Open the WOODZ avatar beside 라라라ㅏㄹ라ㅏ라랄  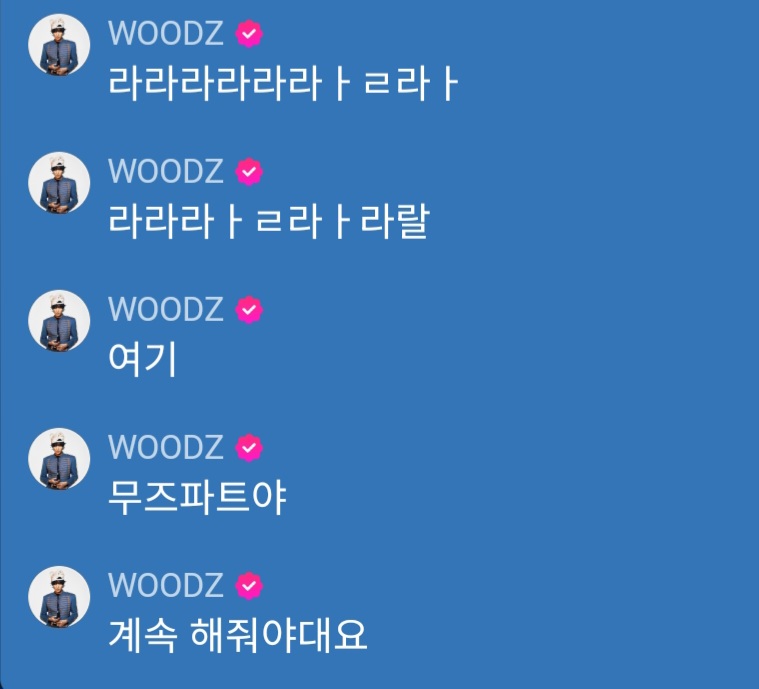(x=59, y=183)
